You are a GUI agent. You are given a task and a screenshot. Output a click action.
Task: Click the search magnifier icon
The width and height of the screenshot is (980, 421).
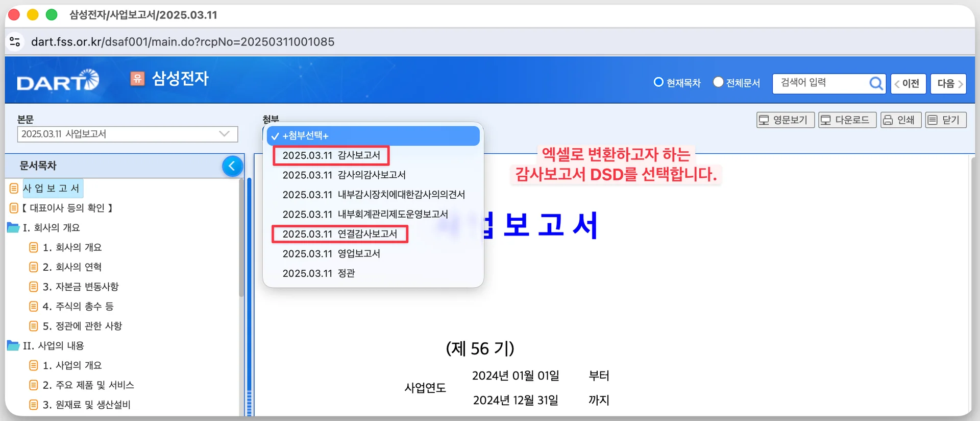(x=875, y=83)
